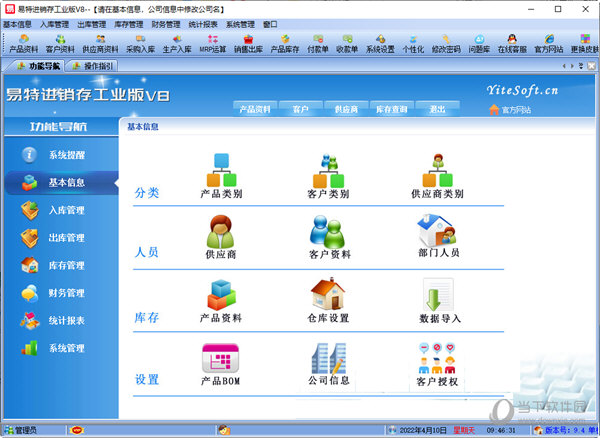
Task: Open the 基本信息 menu
Action: 17,24
